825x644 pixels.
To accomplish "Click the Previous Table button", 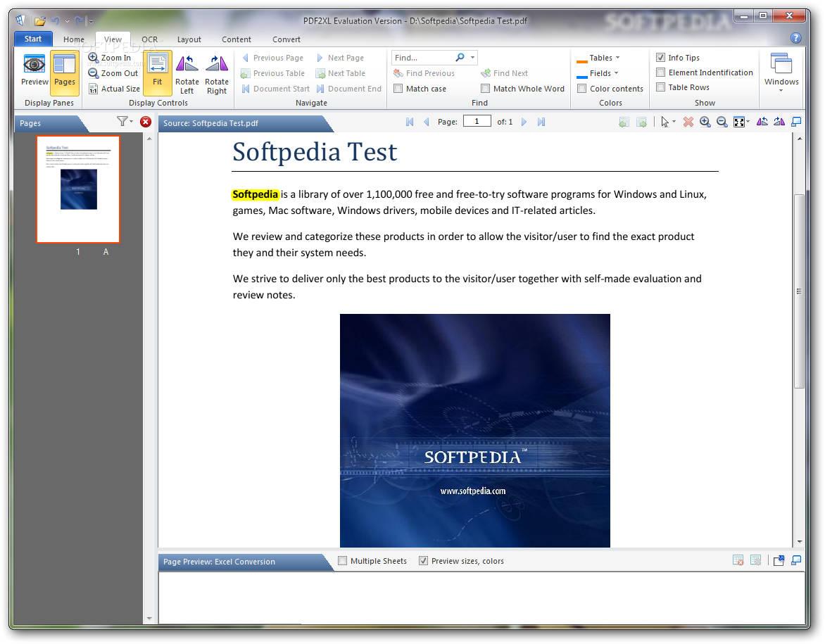I will pos(272,73).
